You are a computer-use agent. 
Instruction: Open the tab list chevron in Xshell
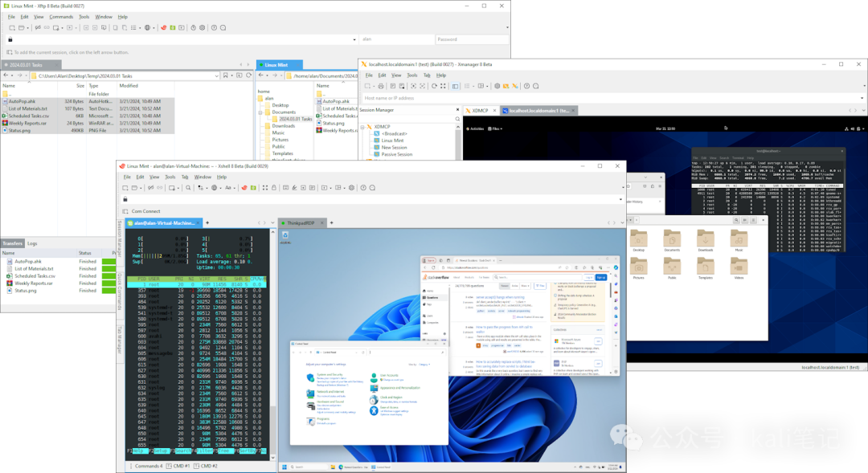[272, 223]
